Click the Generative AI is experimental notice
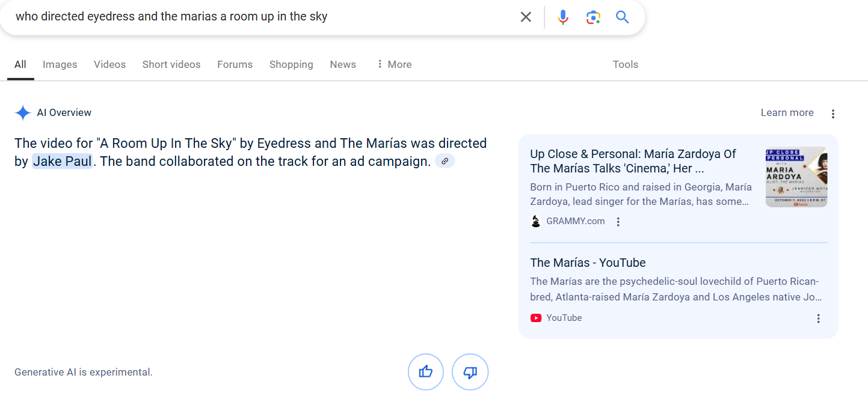The image size is (868, 396). tap(84, 373)
